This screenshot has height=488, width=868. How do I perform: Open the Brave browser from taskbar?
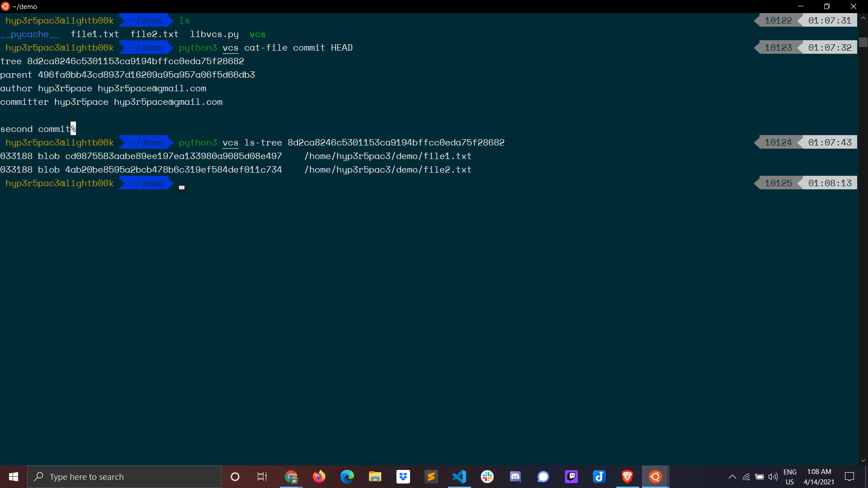[x=627, y=476]
